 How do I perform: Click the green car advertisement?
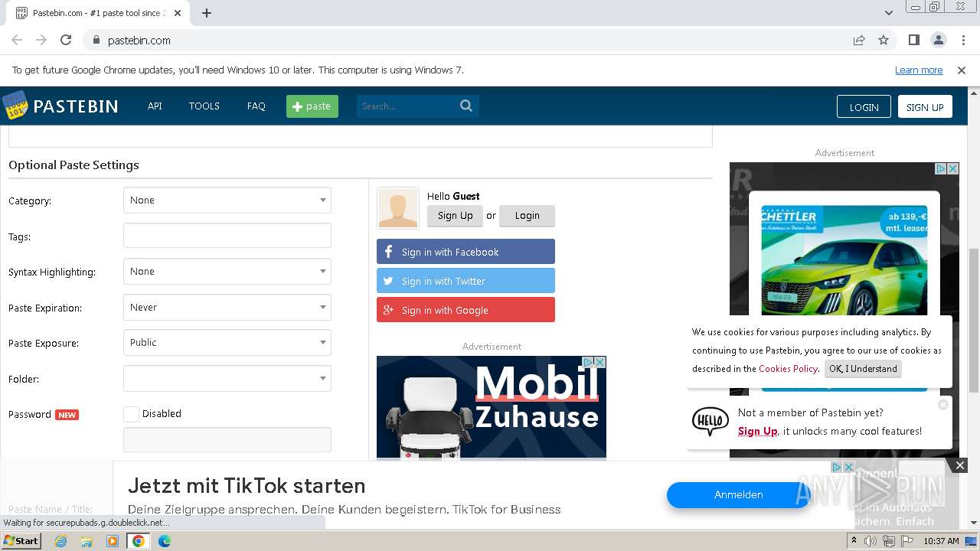(x=844, y=260)
